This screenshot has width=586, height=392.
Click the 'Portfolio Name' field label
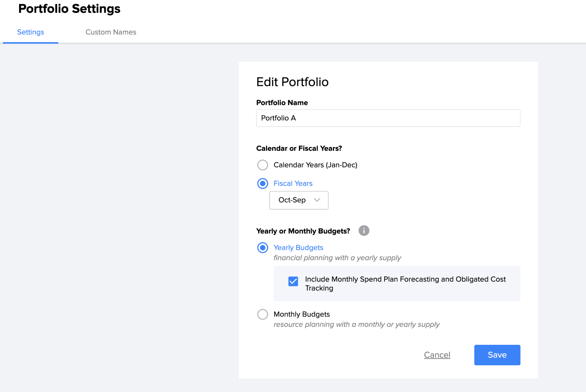tap(282, 103)
